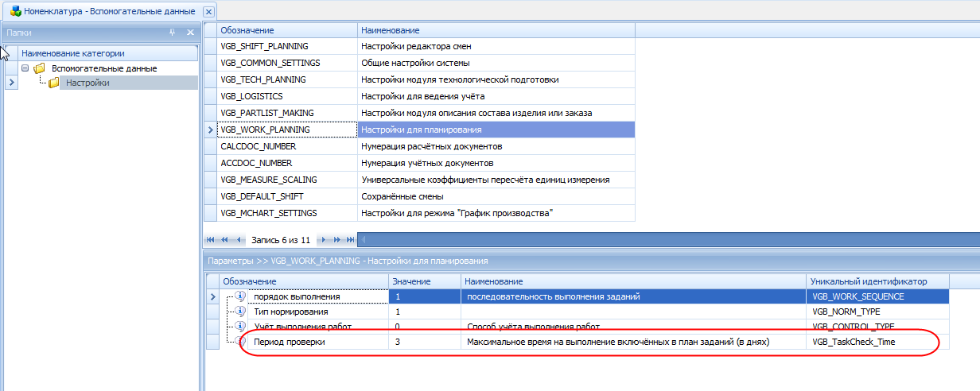The image size is (980, 391).
Task: Click value 0 of Учёт выполнения работ
Action: coord(425,327)
